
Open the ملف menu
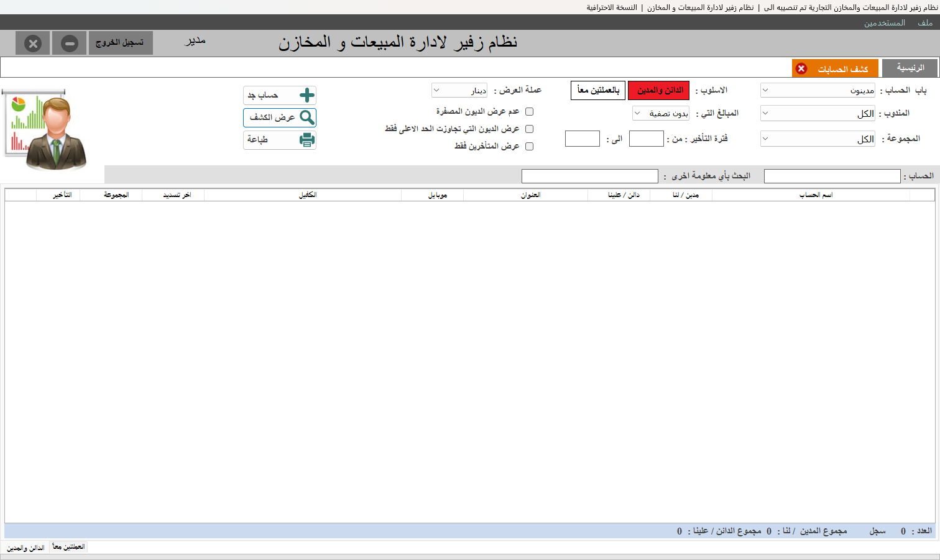[x=925, y=23]
